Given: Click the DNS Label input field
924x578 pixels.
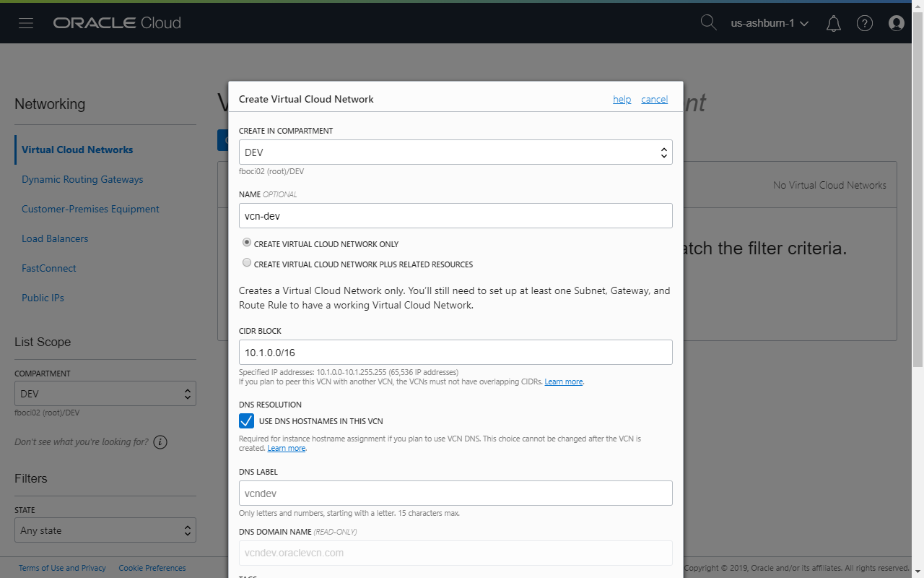Looking at the screenshot, I should click(x=456, y=493).
